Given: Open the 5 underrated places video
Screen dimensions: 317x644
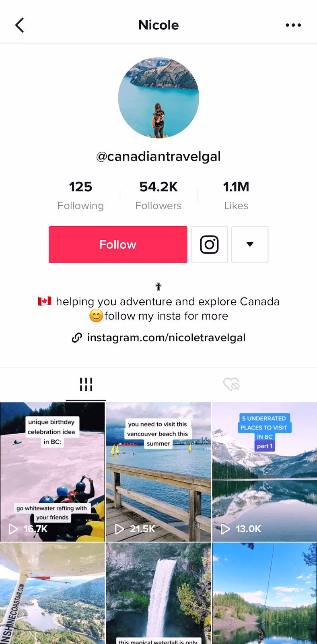Looking at the screenshot, I should point(265,472).
